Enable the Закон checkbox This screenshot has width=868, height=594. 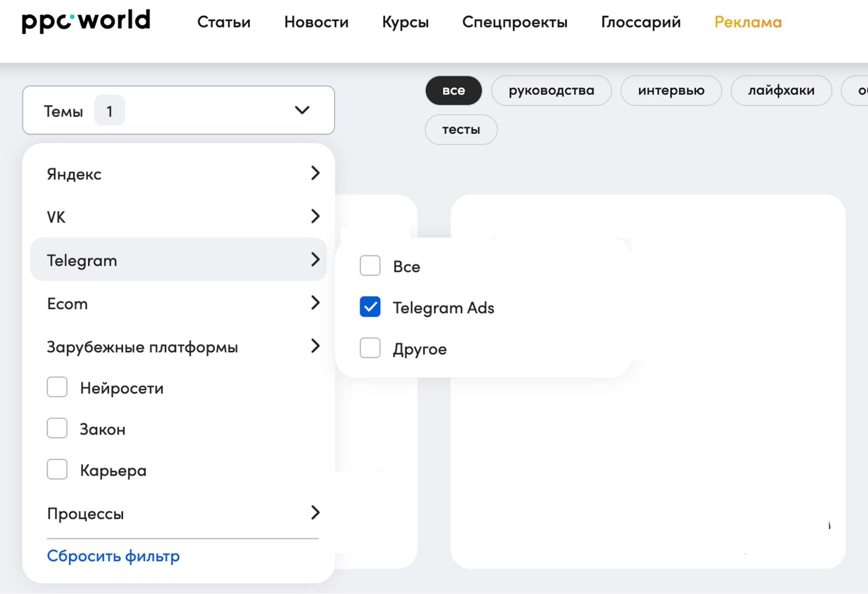(56, 428)
